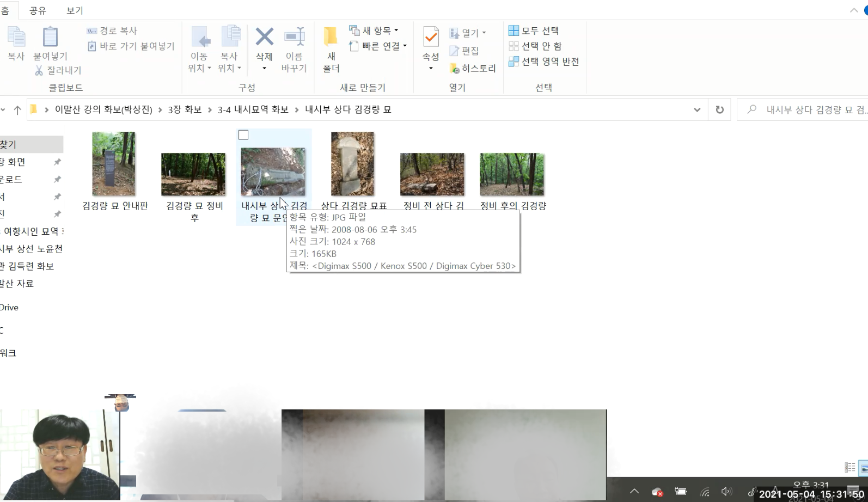Open the History (히스토리) button
Viewport: 868px width, 502px height.
click(473, 68)
